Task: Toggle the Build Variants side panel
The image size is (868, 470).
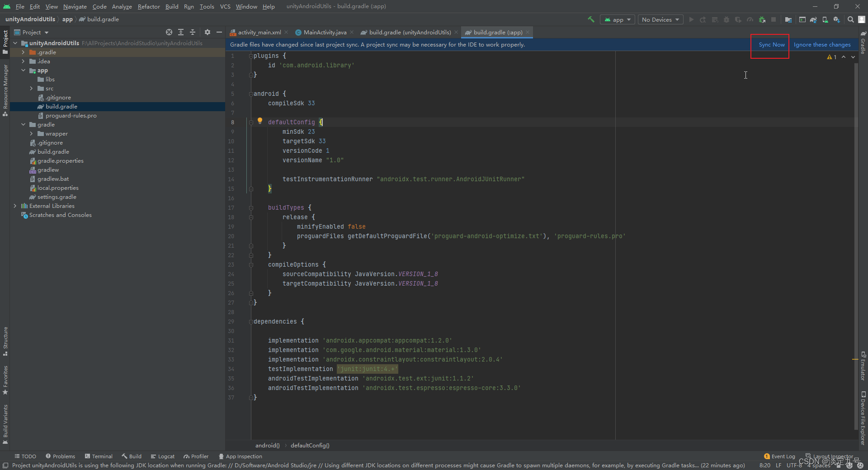Action: tap(5, 424)
